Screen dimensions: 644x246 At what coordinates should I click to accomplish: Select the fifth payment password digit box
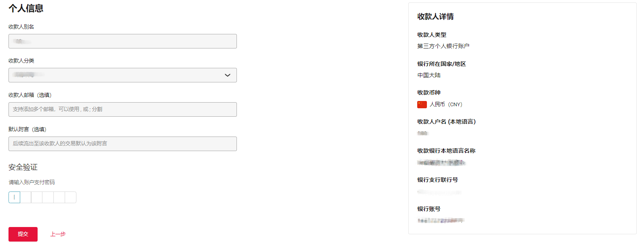59,197
